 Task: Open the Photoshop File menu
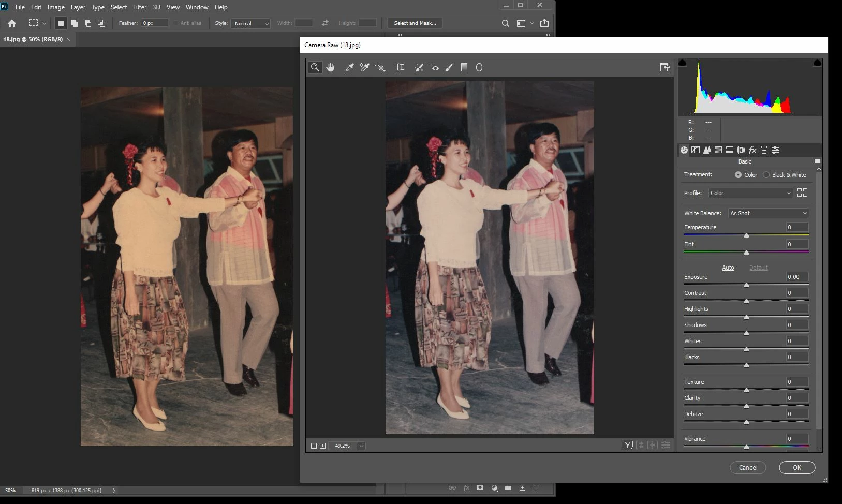[x=20, y=7]
